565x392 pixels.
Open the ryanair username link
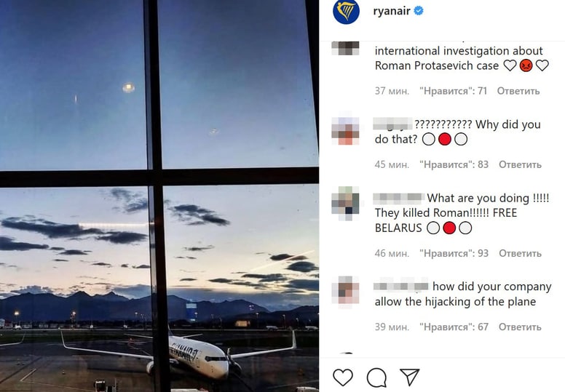(392, 11)
